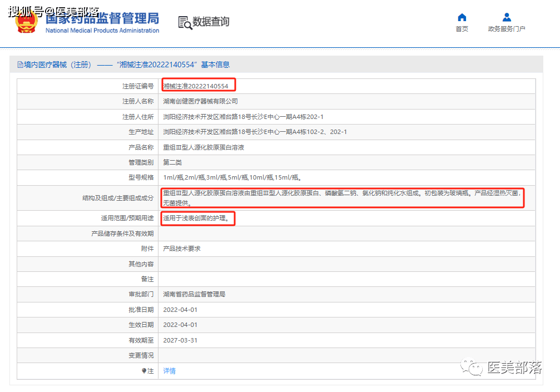Click the 数据查询 heading text
The width and height of the screenshot is (560, 392).
pos(211,22)
